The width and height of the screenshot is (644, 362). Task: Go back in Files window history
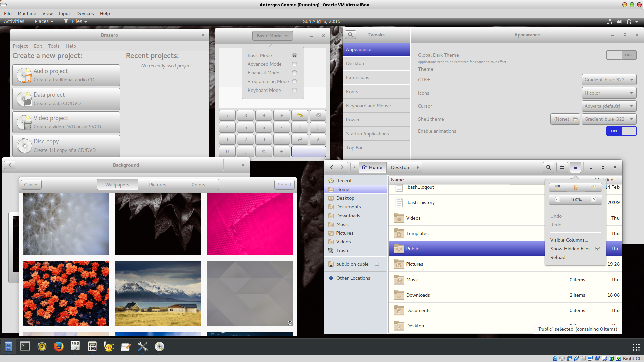coord(331,167)
